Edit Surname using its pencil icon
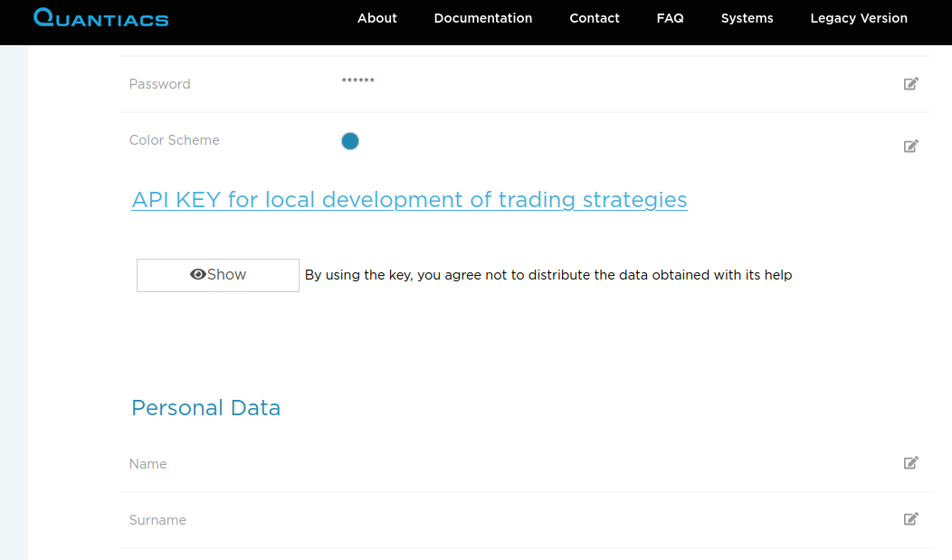Screen dimensions: 952x560 [x=910, y=518]
